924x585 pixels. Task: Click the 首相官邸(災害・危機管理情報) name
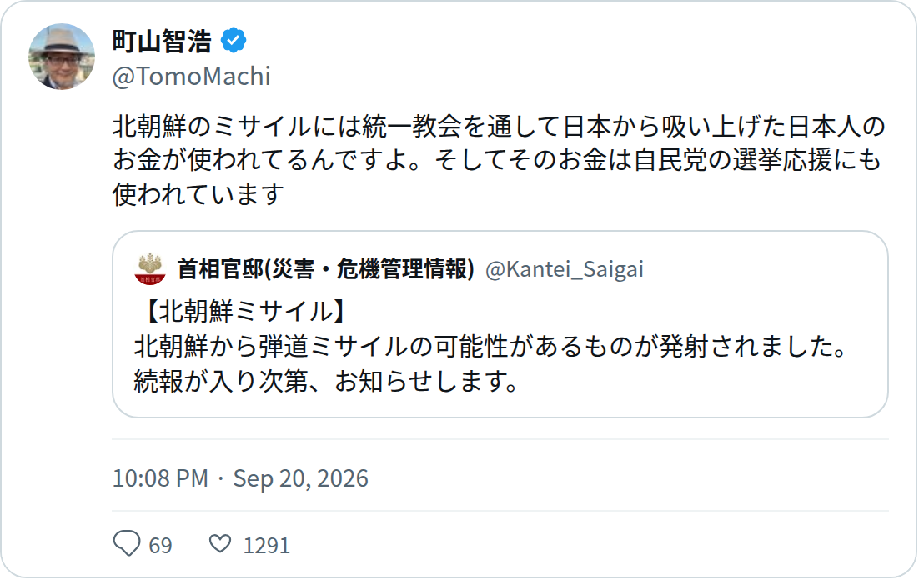(x=325, y=268)
